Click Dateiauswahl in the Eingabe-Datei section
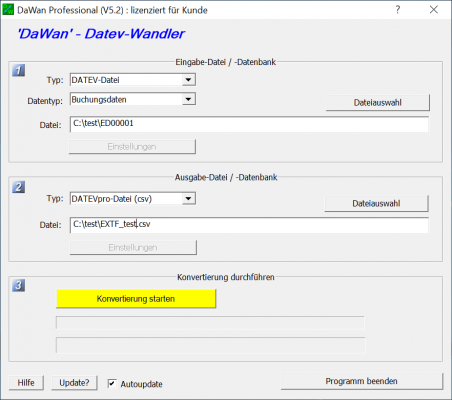 click(x=378, y=103)
